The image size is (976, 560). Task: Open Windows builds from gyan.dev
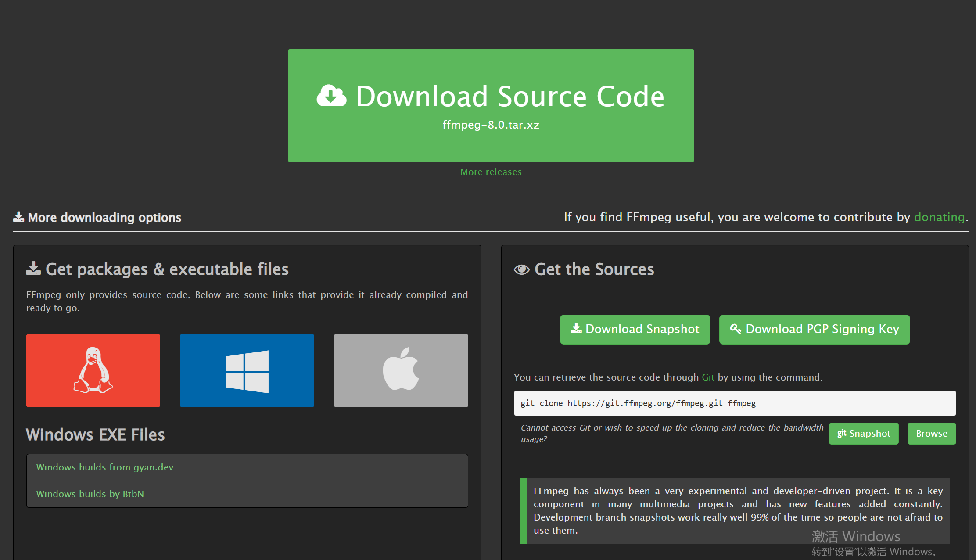[x=247, y=467]
